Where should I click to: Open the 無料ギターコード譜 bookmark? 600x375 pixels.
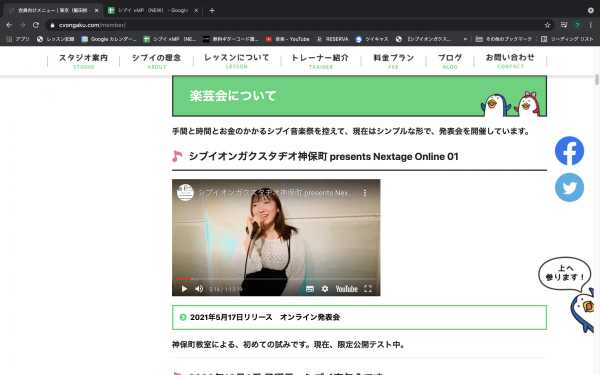pos(231,39)
